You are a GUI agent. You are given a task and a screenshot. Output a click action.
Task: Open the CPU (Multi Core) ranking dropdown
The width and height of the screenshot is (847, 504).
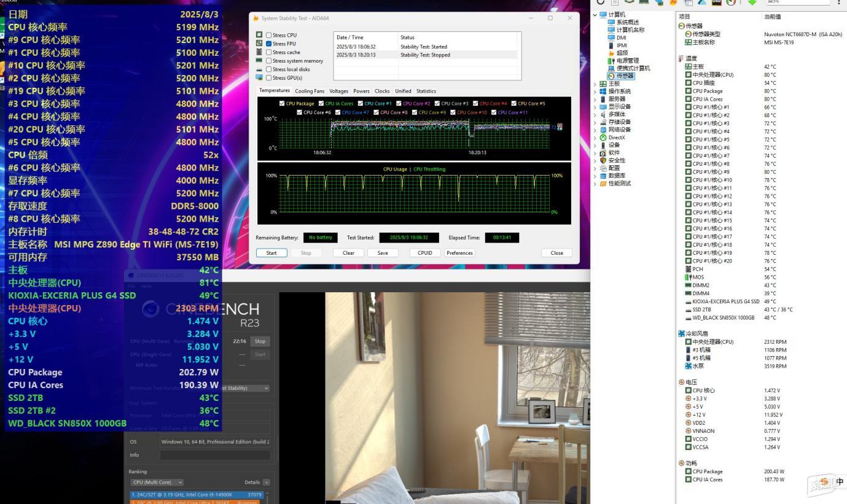click(x=157, y=483)
